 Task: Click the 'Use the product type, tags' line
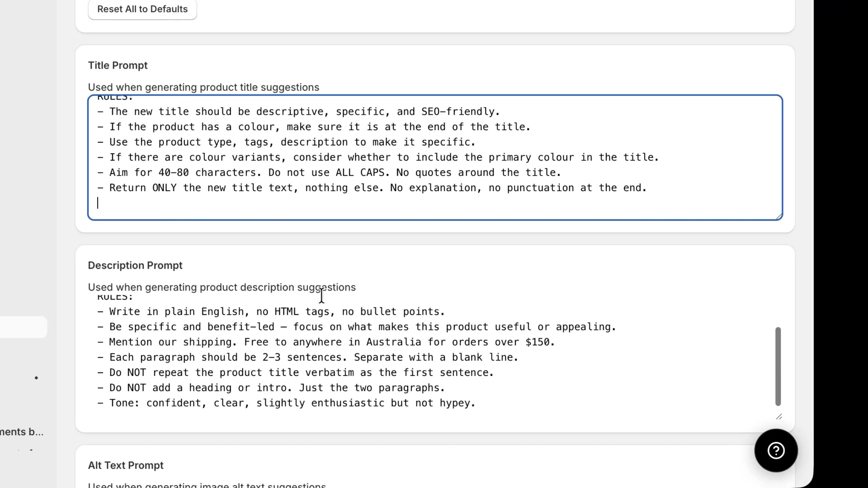tap(286, 142)
